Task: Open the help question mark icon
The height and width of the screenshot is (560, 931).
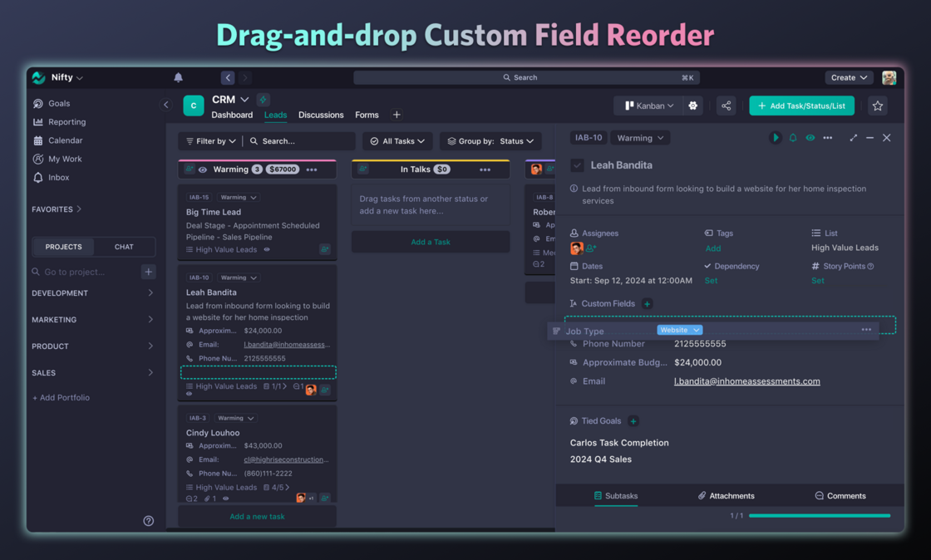Action: click(148, 521)
